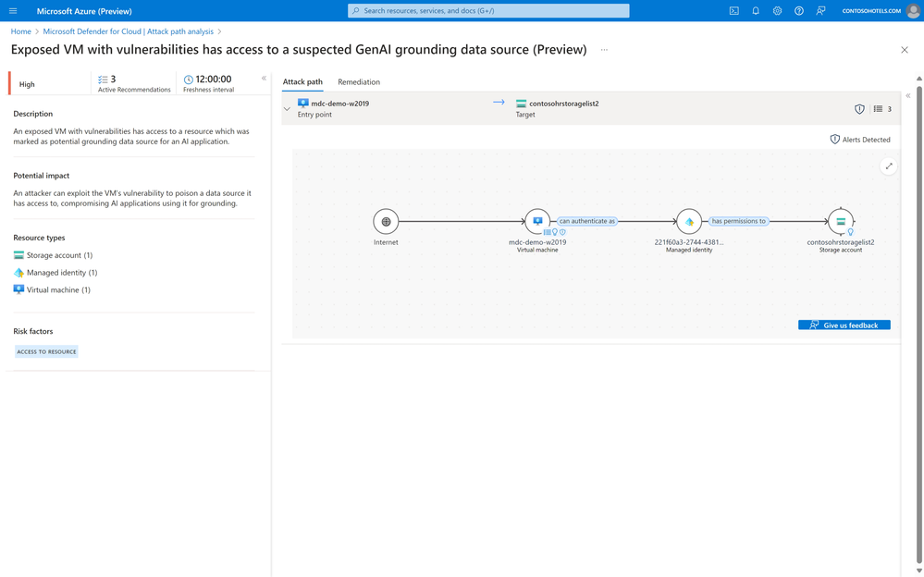Click the ACCESS TO RESOURCE risk factor tag
Viewport: 924px width, 577px height.
pyautogui.click(x=46, y=352)
